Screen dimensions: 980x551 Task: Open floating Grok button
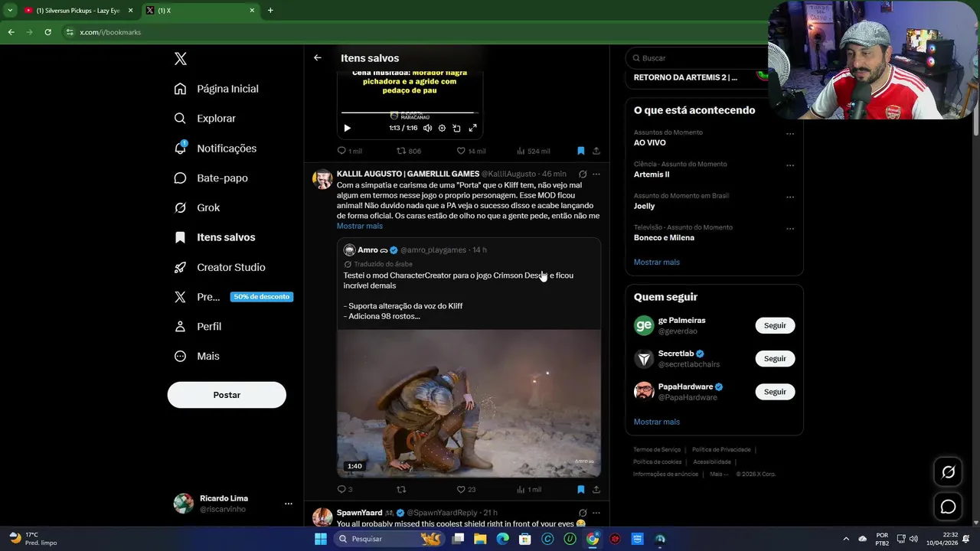tap(948, 472)
